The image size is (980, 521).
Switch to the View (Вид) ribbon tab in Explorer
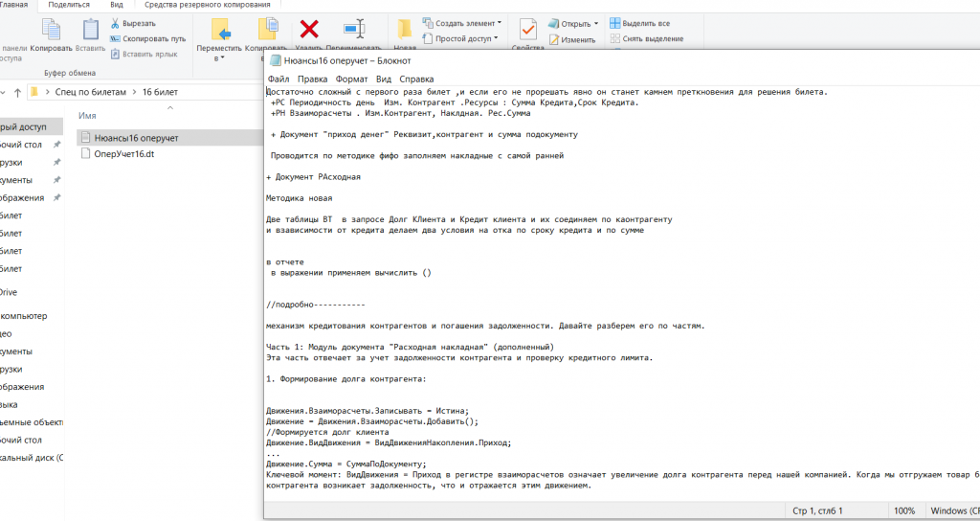tap(116, 5)
